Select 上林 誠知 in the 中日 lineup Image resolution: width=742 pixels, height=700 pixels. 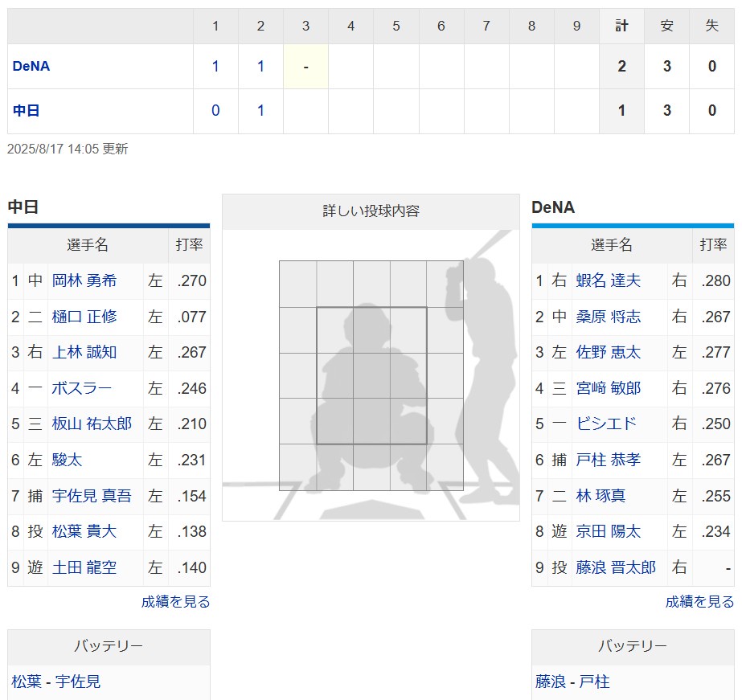pos(84,352)
